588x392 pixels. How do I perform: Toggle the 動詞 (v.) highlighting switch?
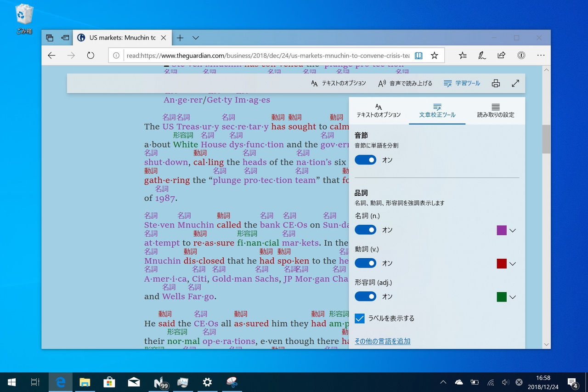[366, 263]
